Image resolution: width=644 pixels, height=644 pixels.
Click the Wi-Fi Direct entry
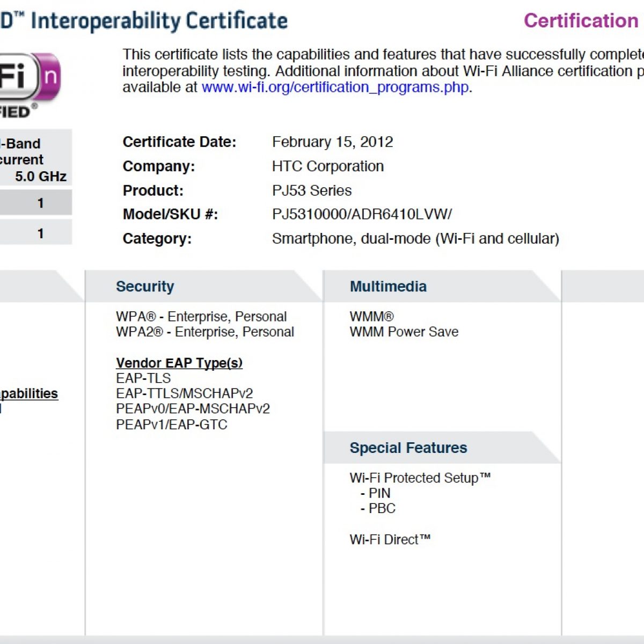tap(390, 540)
